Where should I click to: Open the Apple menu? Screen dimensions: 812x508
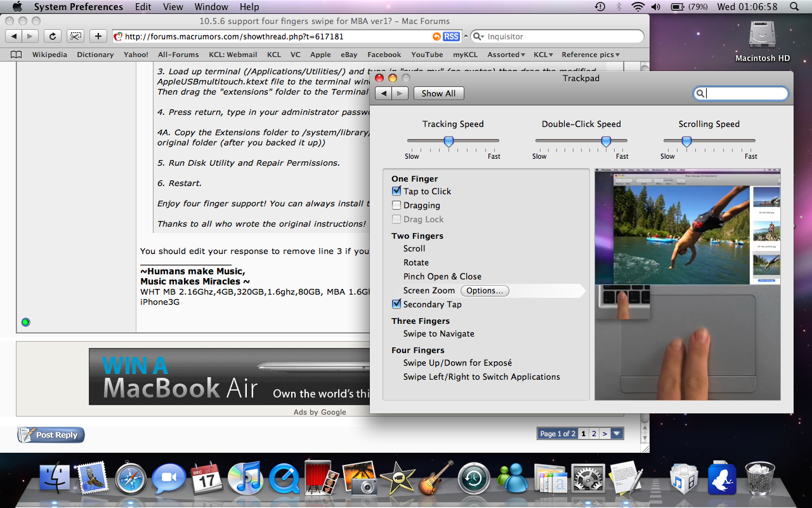click(17, 7)
